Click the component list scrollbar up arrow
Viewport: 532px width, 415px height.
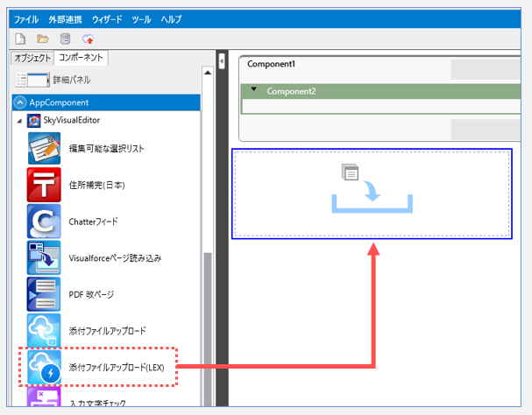208,73
